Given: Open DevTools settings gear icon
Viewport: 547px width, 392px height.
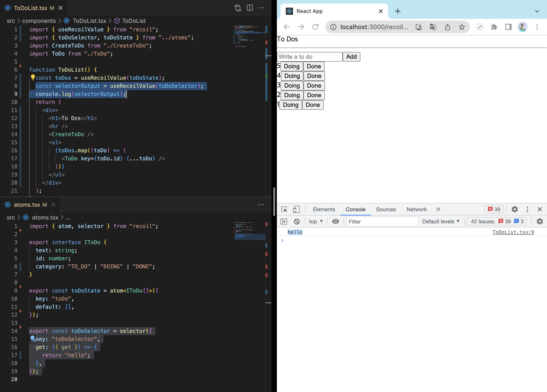Looking at the screenshot, I should click(515, 209).
